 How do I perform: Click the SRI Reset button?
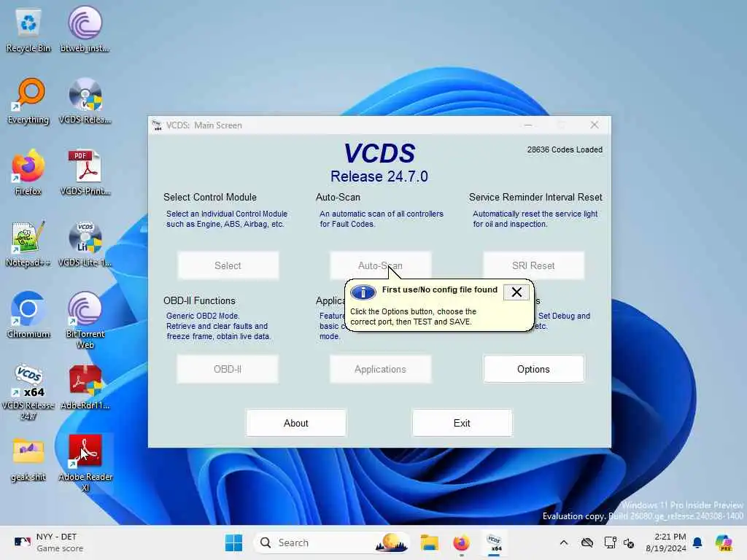(x=533, y=265)
